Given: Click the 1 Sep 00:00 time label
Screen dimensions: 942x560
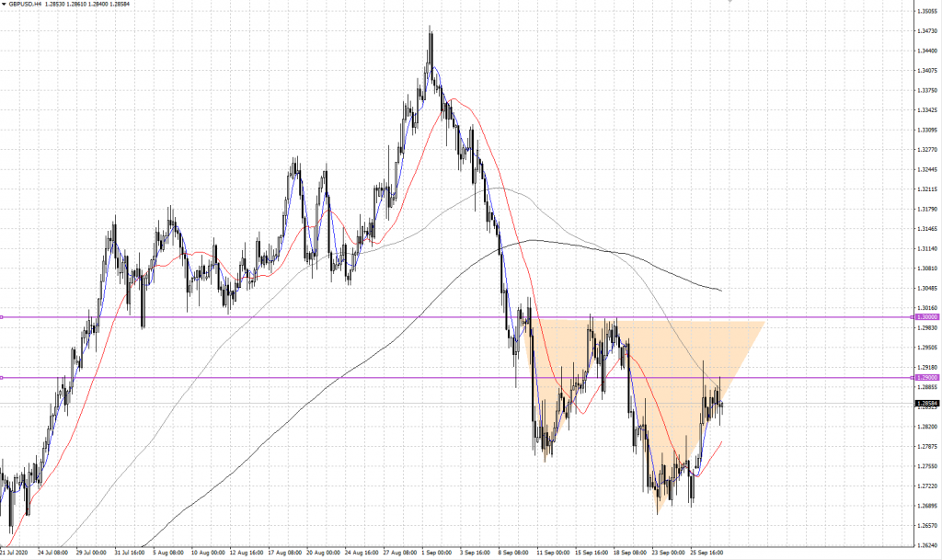Looking at the screenshot, I should coord(439,554).
